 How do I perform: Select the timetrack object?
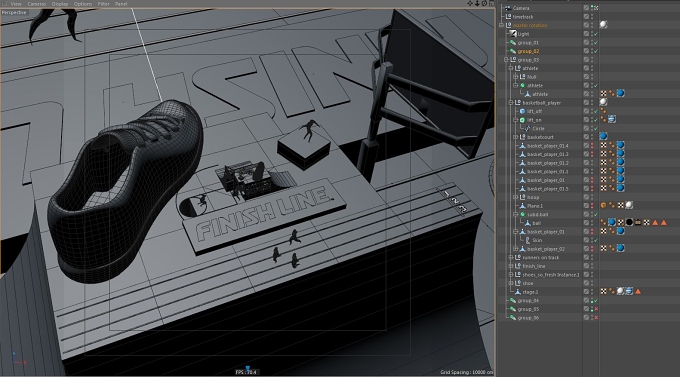point(523,16)
